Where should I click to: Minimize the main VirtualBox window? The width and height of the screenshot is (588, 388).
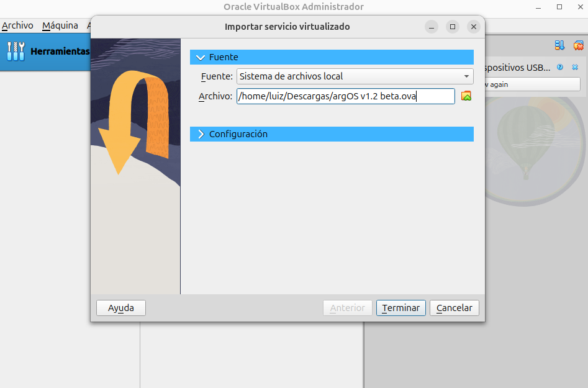(539, 7)
